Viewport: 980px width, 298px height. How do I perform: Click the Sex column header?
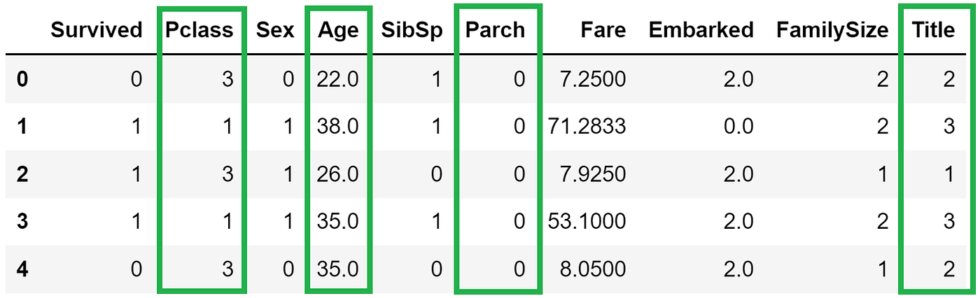coord(275,30)
